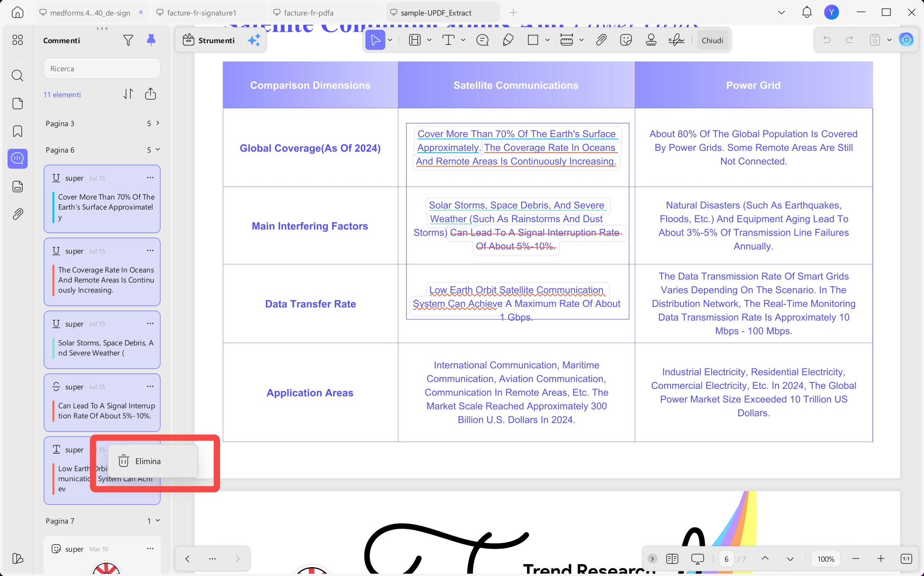This screenshot has height=576, width=924.
Task: Sort comments using the sort arrows icon
Action: 128,94
